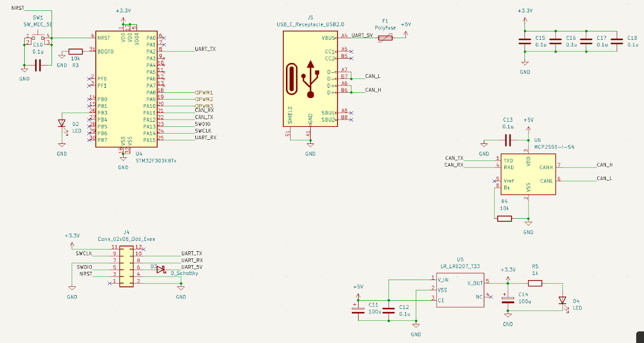644x343 pixels.
Task: Click the R4 10k resistor symbol
Action: pyautogui.click(x=504, y=218)
